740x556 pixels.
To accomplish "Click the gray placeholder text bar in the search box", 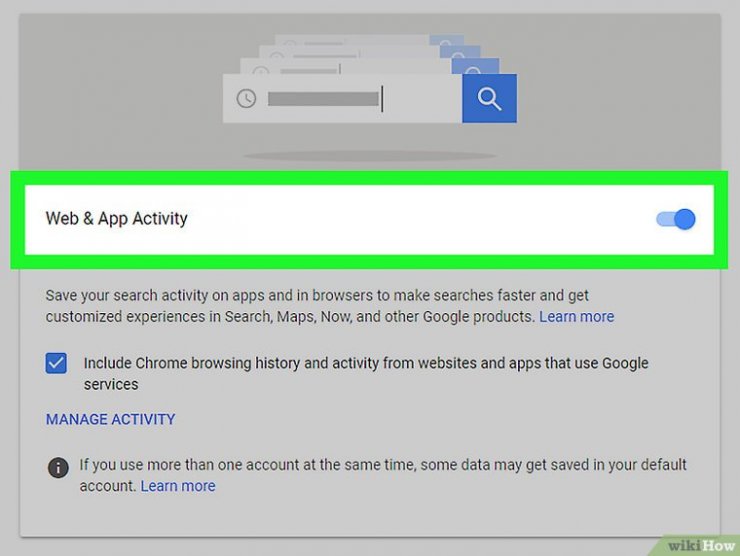I will tap(323, 98).
